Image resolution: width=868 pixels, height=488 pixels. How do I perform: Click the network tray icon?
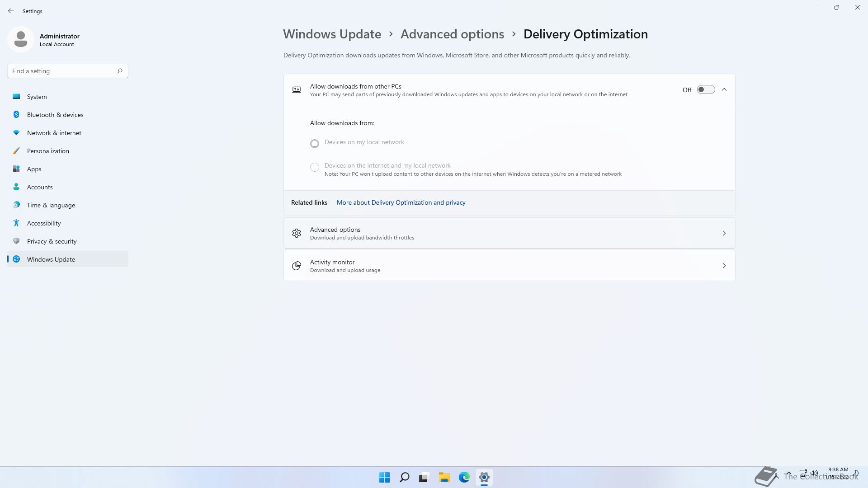[803, 474]
